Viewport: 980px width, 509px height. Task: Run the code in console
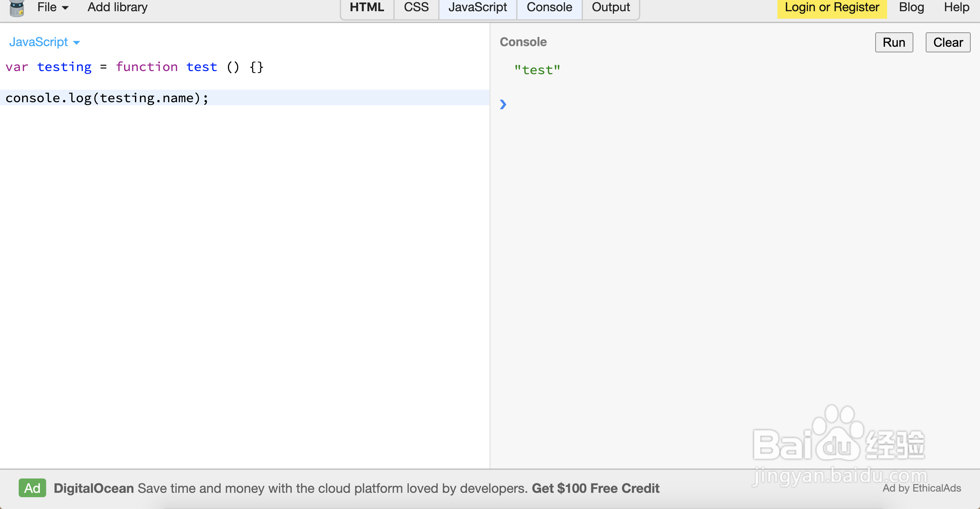(x=894, y=42)
